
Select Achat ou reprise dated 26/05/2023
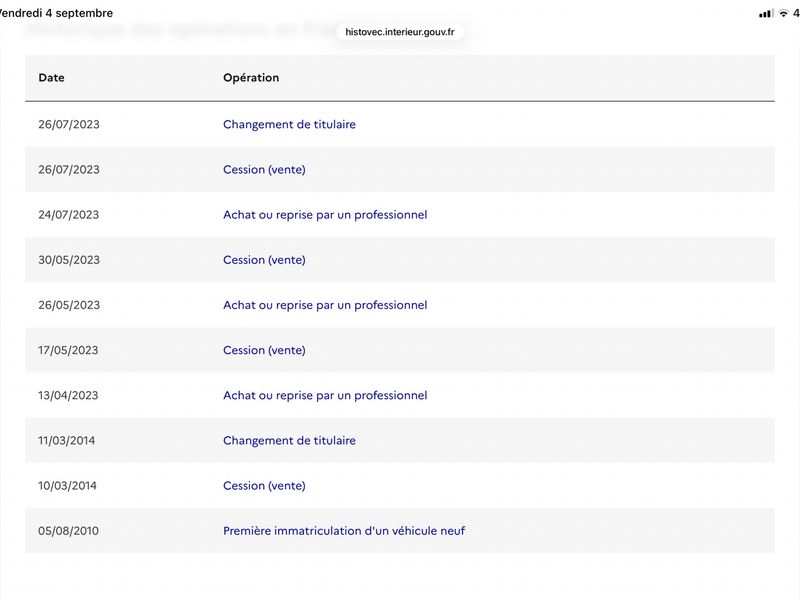(325, 305)
